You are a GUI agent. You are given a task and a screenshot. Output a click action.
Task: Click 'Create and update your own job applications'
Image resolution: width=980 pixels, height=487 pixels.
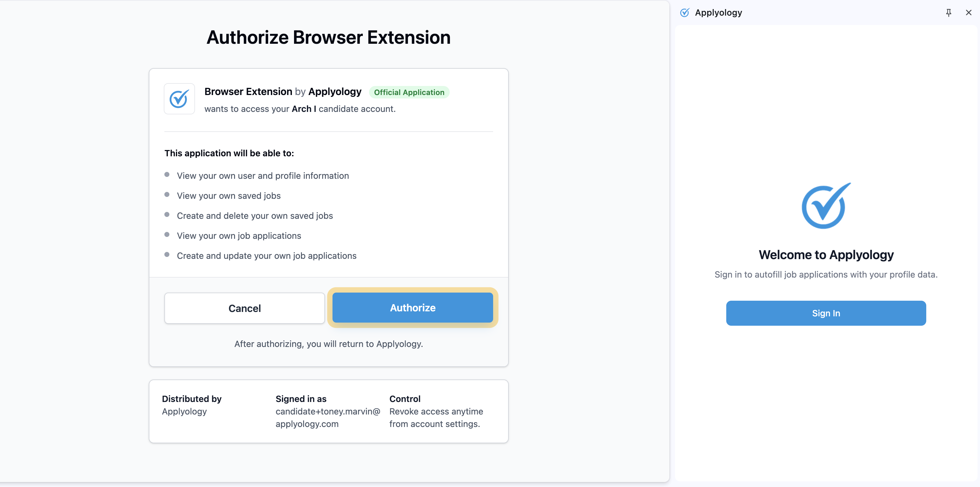pos(267,256)
